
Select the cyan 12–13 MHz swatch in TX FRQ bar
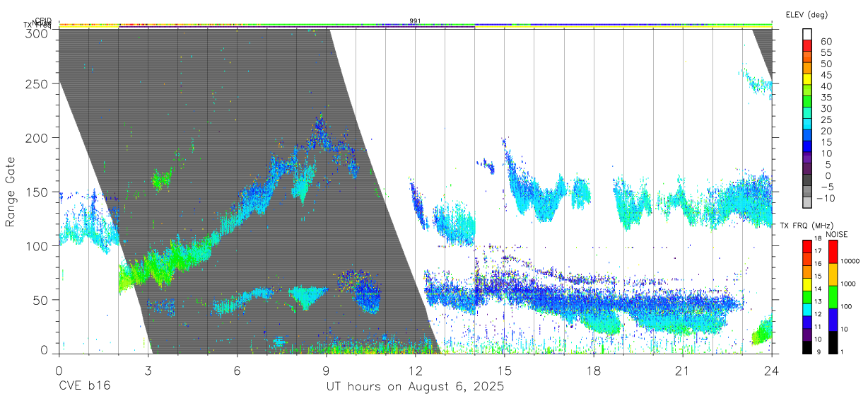click(807, 310)
